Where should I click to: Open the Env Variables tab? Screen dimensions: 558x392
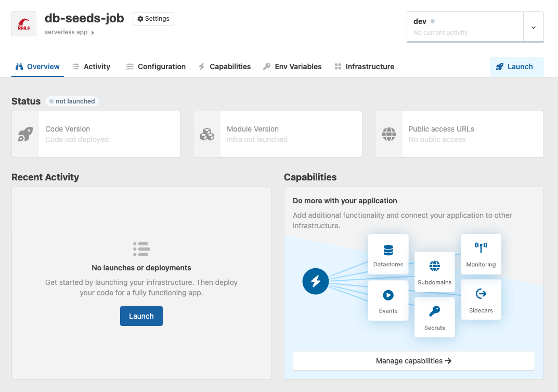click(x=292, y=67)
